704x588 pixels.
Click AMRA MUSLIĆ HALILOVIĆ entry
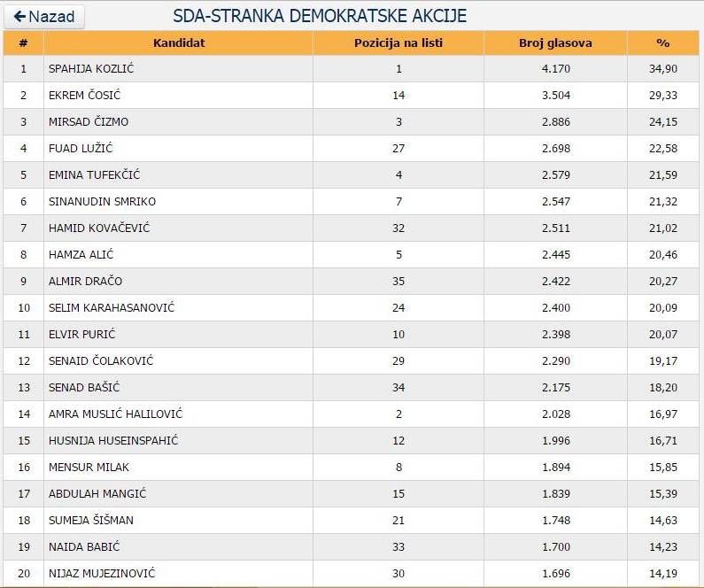pos(115,414)
